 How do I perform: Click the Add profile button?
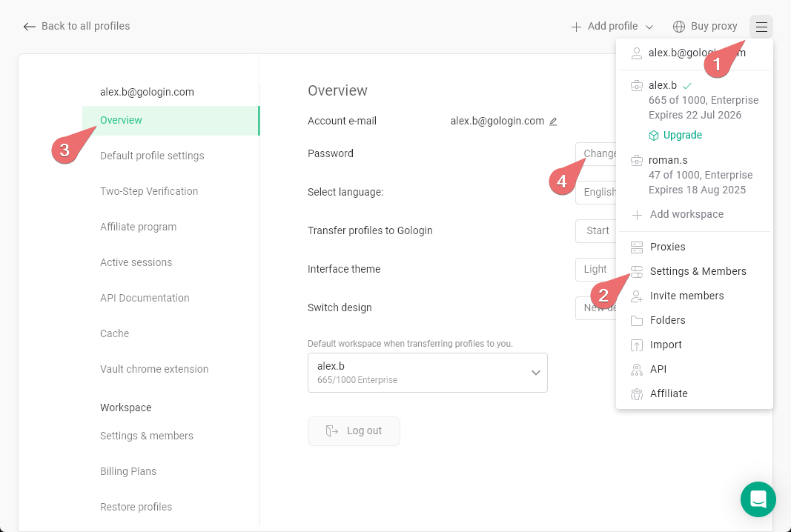coord(612,26)
